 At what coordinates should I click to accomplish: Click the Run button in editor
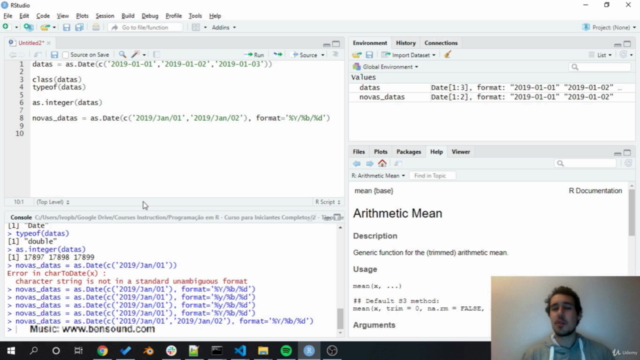tap(254, 55)
